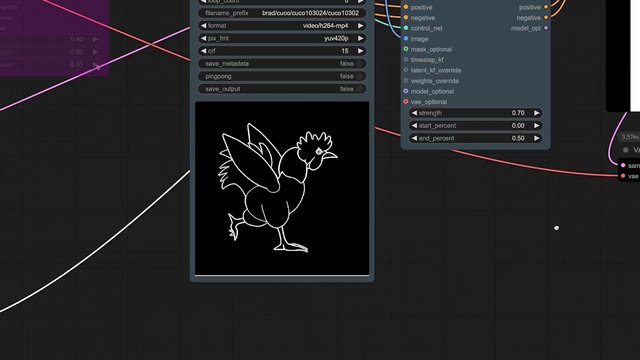Click the positive input socket on the ControlNet node
The height and width of the screenshot is (360, 640).
[406, 7]
